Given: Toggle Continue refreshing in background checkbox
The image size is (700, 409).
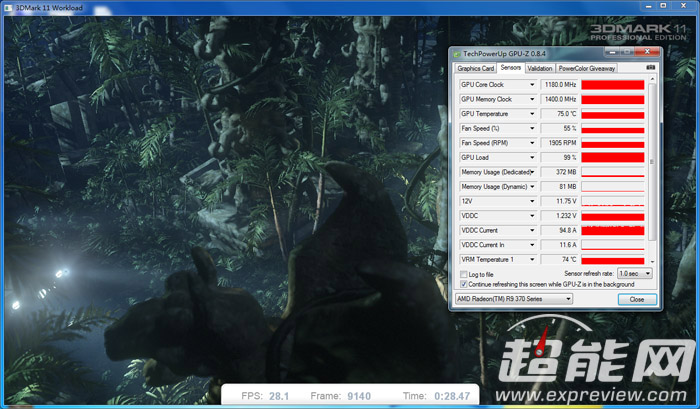Looking at the screenshot, I should pos(464,284).
